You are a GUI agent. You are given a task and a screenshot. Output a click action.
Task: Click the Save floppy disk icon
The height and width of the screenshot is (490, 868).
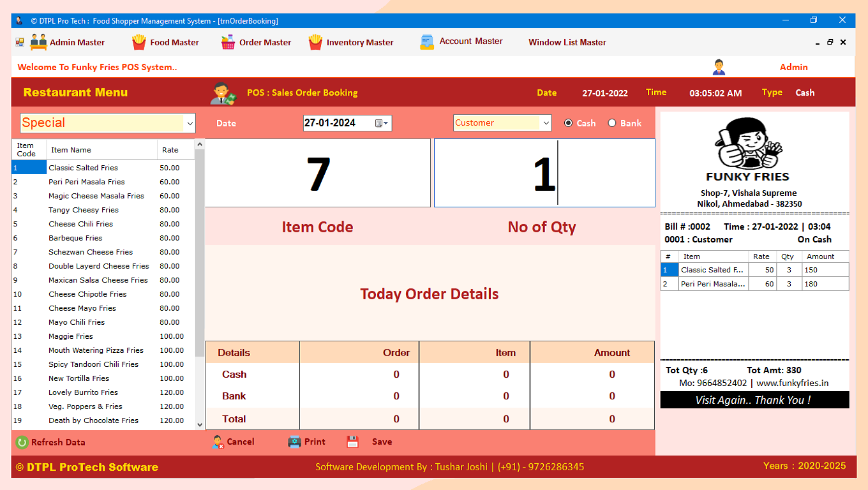(x=352, y=442)
